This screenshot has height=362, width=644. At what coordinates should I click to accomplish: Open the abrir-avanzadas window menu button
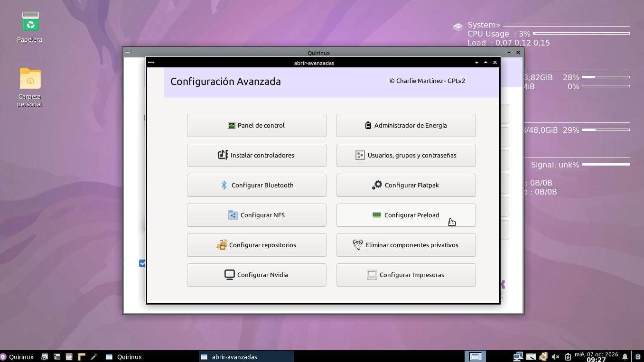[151, 62]
